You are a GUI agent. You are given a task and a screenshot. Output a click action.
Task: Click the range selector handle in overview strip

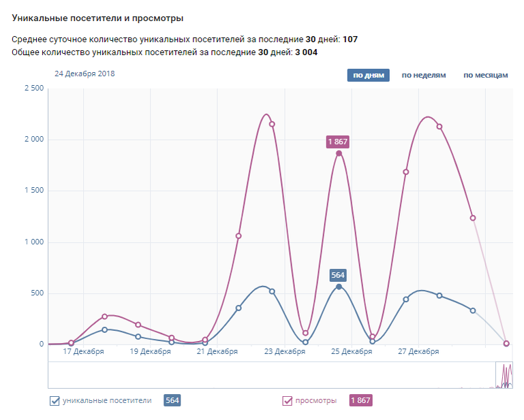point(504,375)
